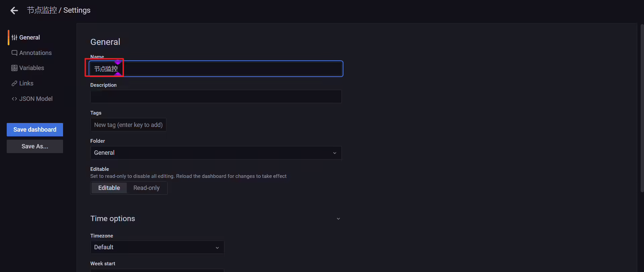Open the General settings section

30,38
